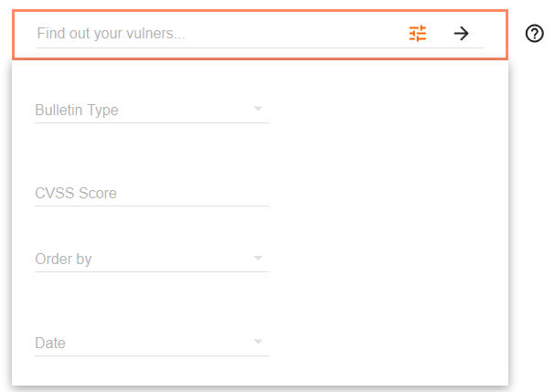Click into the CVSS Score field
This screenshot has width=555, height=392.
click(x=151, y=194)
